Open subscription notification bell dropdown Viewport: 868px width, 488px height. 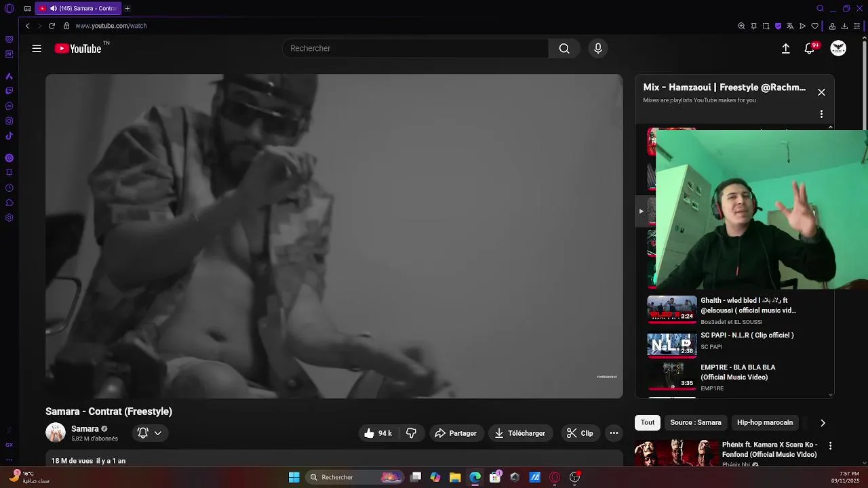tap(150, 433)
